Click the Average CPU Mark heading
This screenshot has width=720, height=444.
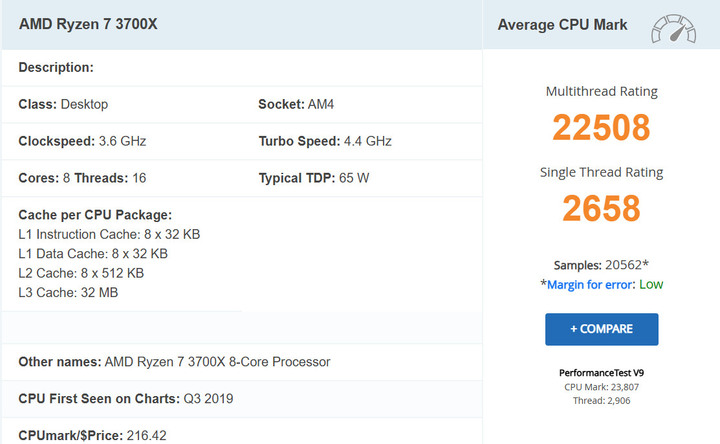point(562,25)
